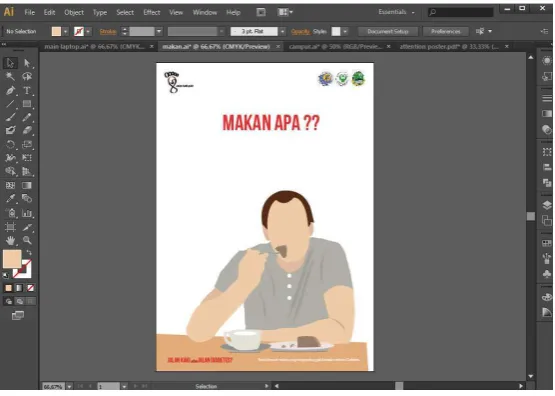The width and height of the screenshot is (555, 396).
Task: Select the Free Transform tool
Action: (x=27, y=158)
